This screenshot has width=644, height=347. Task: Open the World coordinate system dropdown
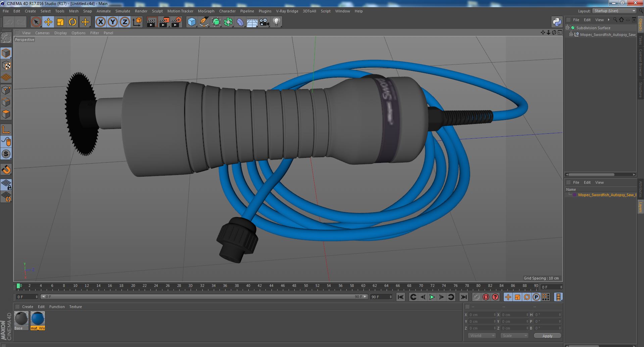[482, 336]
